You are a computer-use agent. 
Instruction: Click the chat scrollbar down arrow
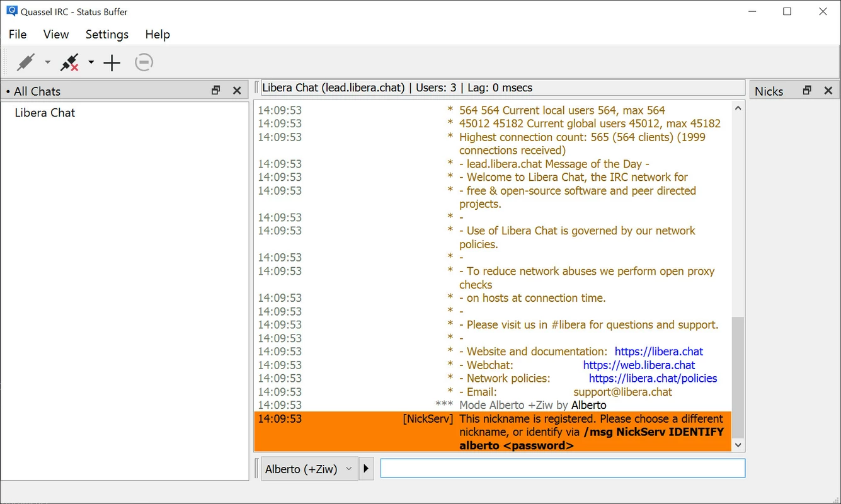click(738, 445)
